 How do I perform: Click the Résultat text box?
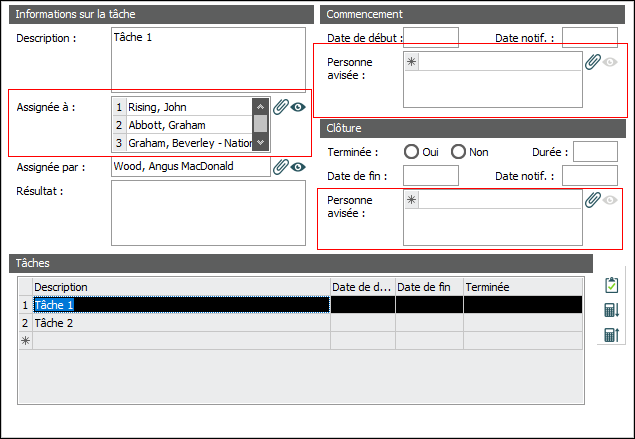click(x=208, y=212)
